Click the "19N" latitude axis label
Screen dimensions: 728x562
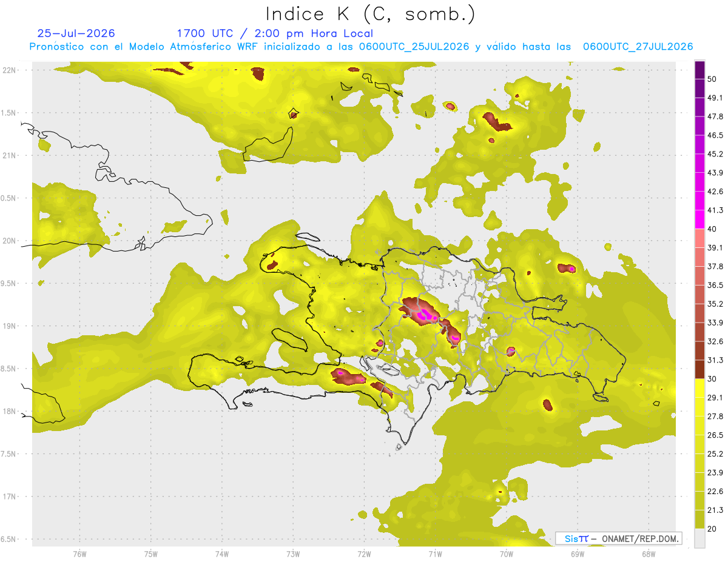[x=9, y=326]
